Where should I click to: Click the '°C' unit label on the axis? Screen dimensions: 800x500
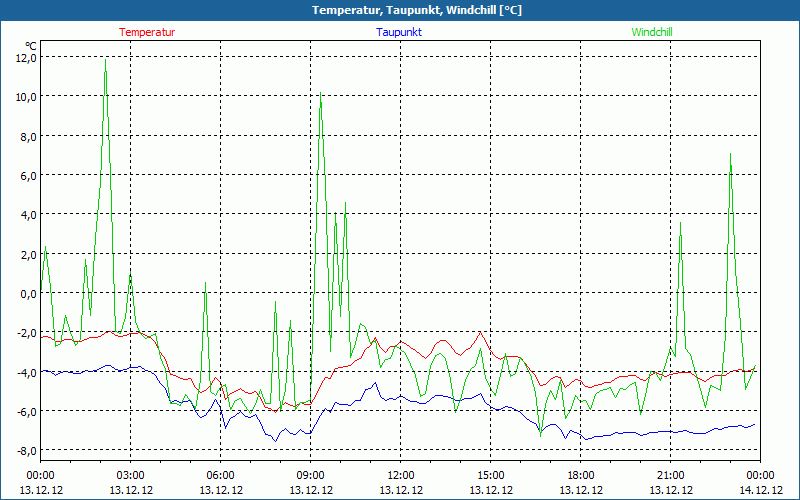click(x=31, y=45)
